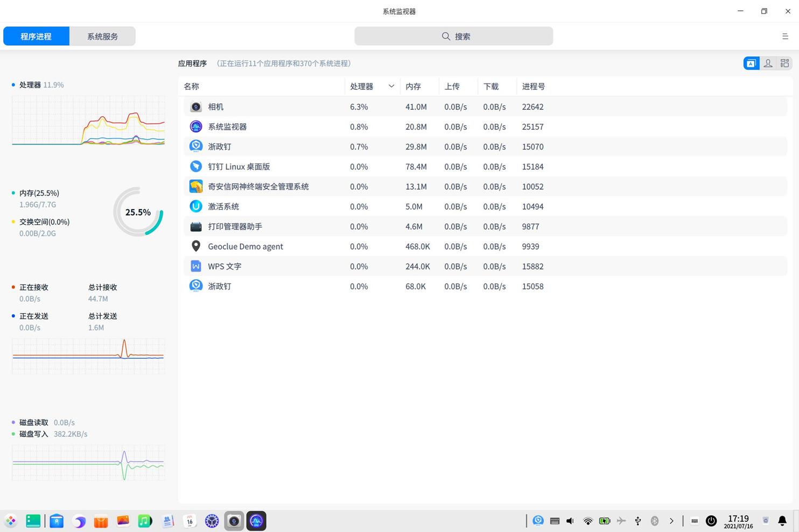Click process number 25157

(x=532, y=126)
